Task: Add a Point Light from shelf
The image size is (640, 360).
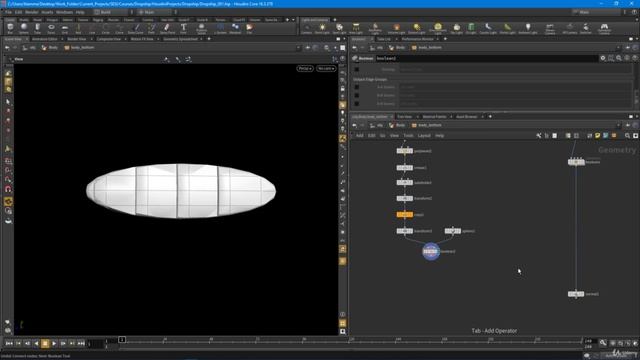Action: point(322,29)
